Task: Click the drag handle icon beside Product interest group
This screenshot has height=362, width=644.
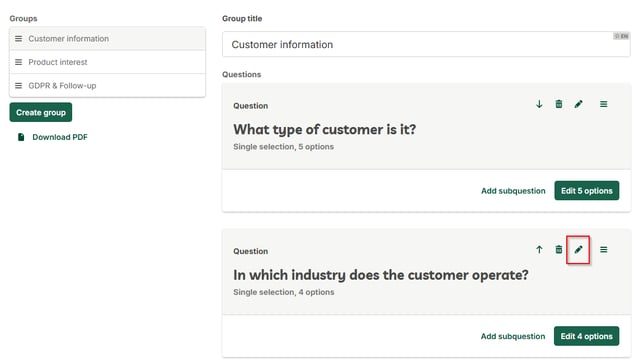Action: pyautogui.click(x=18, y=62)
